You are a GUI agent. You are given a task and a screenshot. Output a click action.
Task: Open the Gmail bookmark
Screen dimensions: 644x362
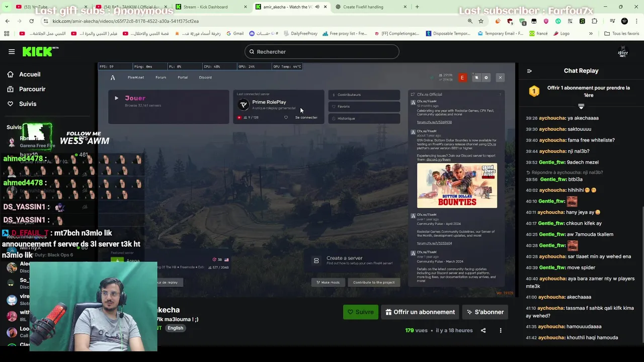235,34
